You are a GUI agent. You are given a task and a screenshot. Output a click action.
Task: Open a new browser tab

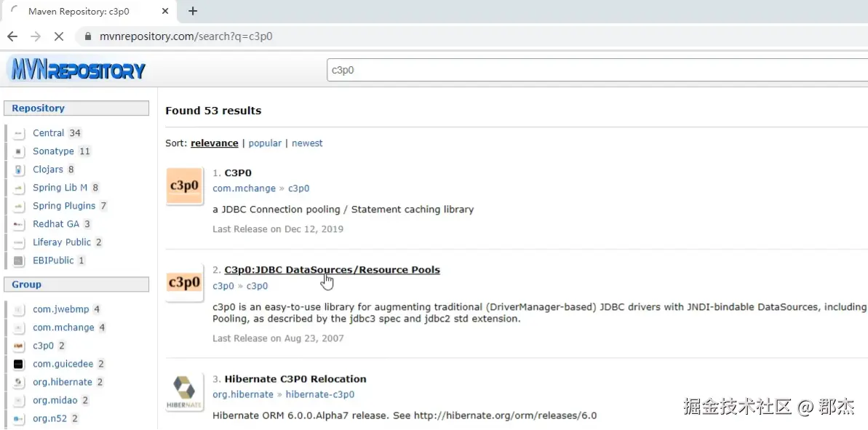(x=193, y=11)
